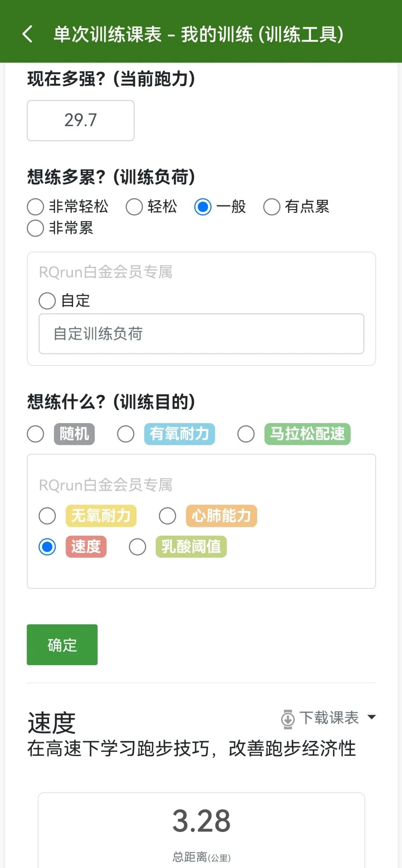The image size is (402, 868).
Task: Choose the orange 心肺能力 goal tag
Action: [221, 516]
